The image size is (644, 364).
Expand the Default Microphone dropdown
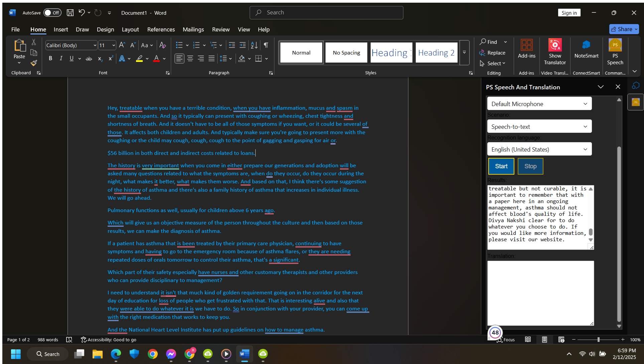point(539,104)
